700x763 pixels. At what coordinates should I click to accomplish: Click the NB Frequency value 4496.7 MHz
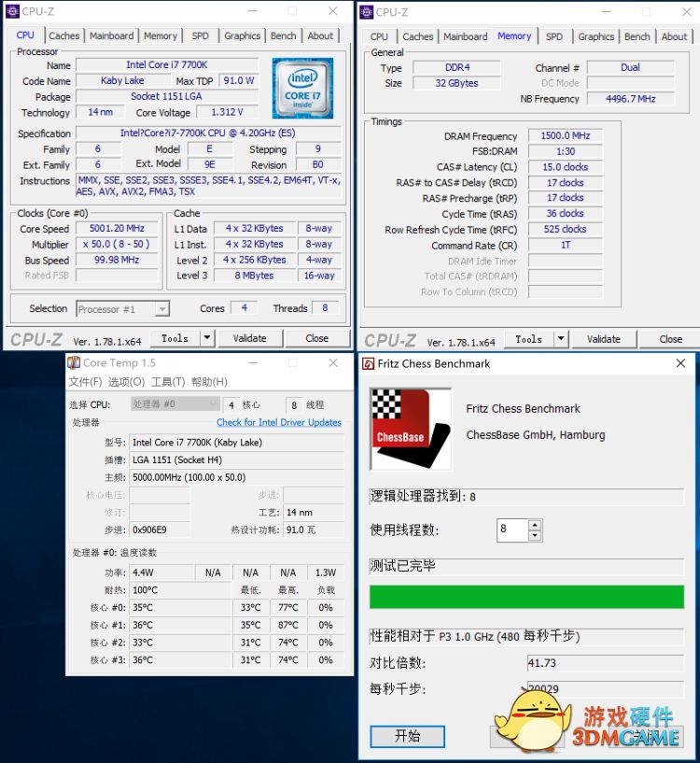tap(630, 99)
